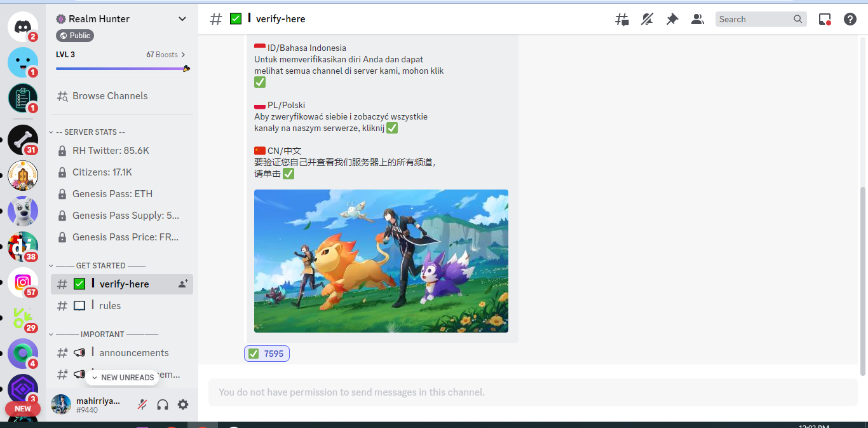868x428 pixels.
Task: Open Help question mark icon
Action: point(850,20)
